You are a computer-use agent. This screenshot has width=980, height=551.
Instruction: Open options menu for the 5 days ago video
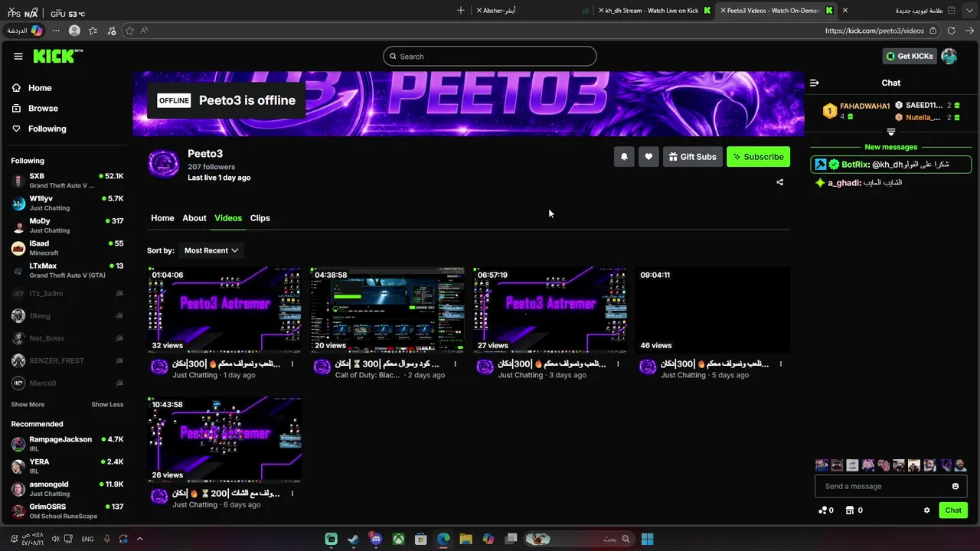click(781, 364)
